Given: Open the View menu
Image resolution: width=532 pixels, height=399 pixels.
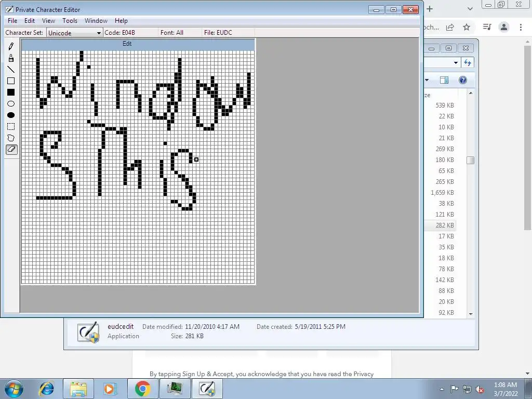Looking at the screenshot, I should (x=48, y=21).
